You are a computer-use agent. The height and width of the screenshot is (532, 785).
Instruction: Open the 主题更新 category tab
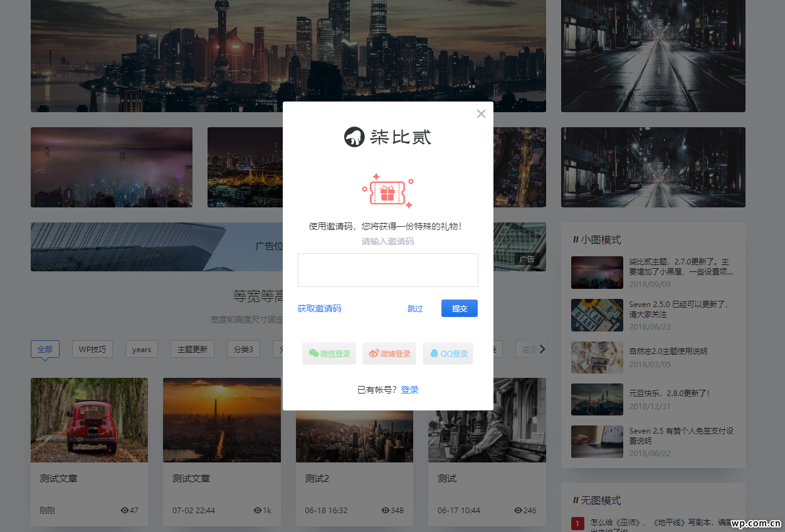pos(192,349)
